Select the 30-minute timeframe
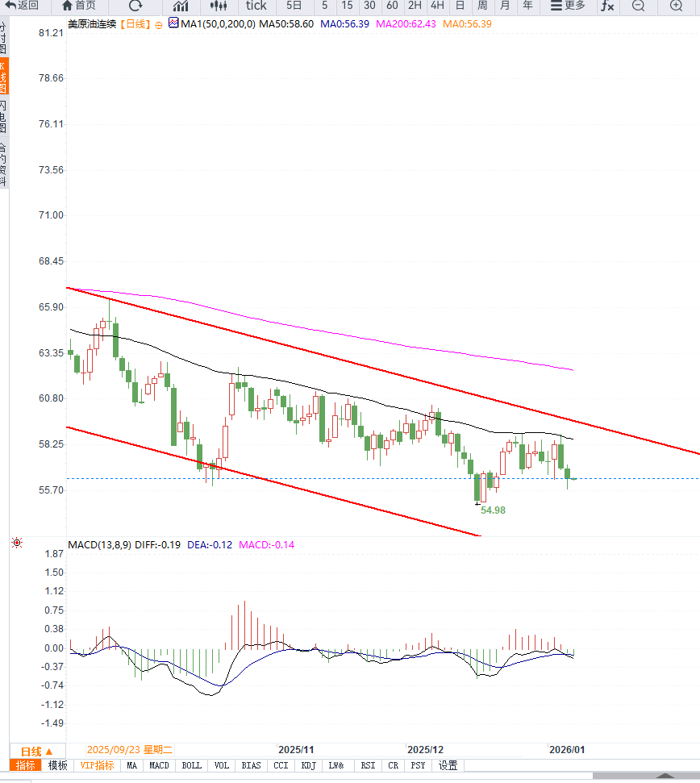Viewport: 700px width, 783px height. [x=369, y=6]
